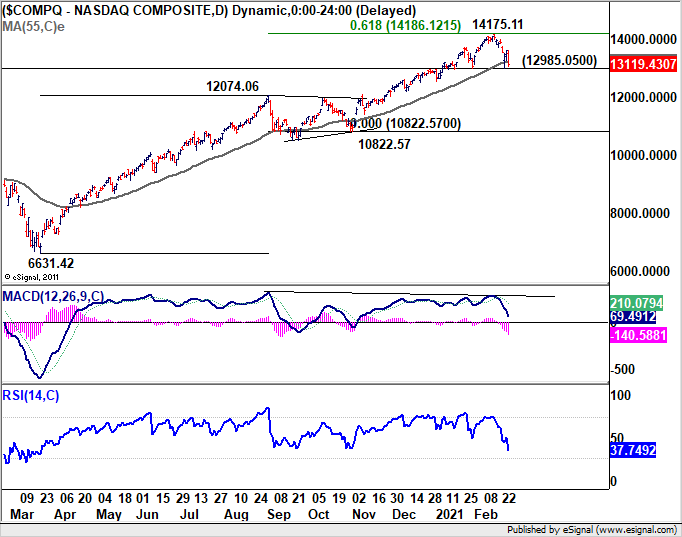Click the 14000.0000 price axis label
The width and height of the screenshot is (682, 537).
point(643,40)
